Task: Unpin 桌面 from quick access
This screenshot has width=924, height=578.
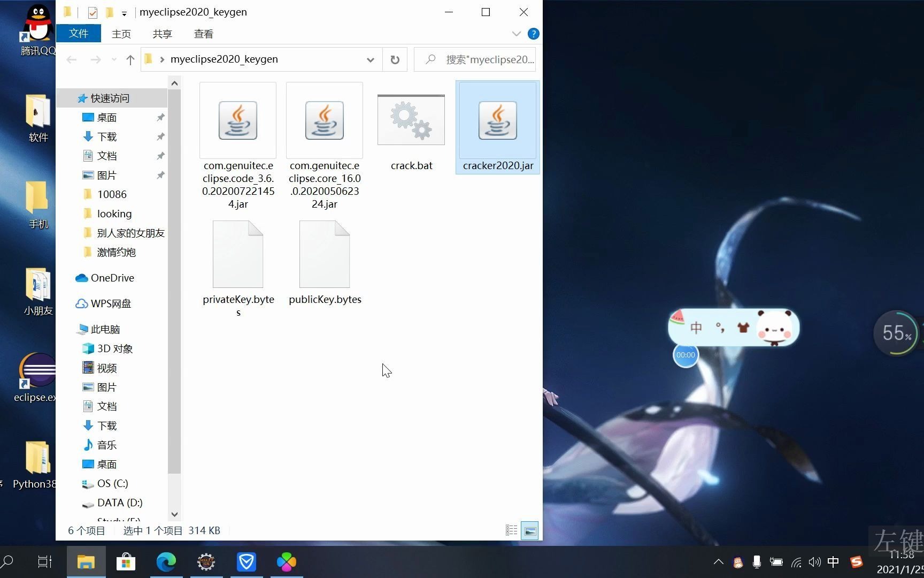Action: point(160,117)
